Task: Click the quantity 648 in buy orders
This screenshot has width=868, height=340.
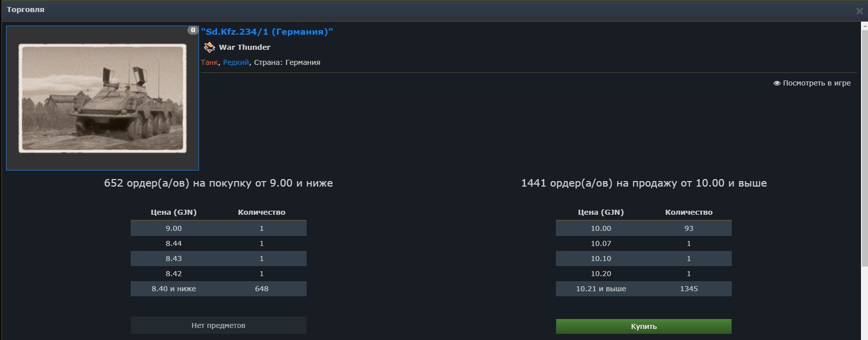Action: [261, 289]
